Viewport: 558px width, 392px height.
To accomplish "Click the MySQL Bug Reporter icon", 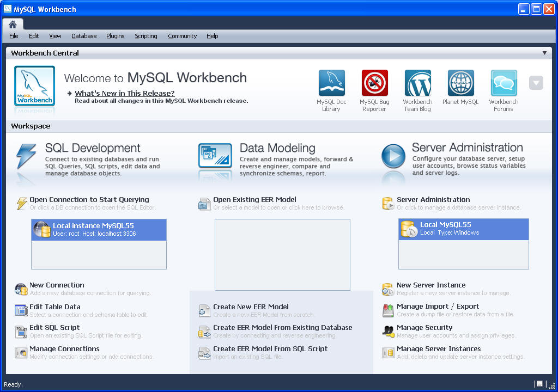I will click(x=374, y=83).
